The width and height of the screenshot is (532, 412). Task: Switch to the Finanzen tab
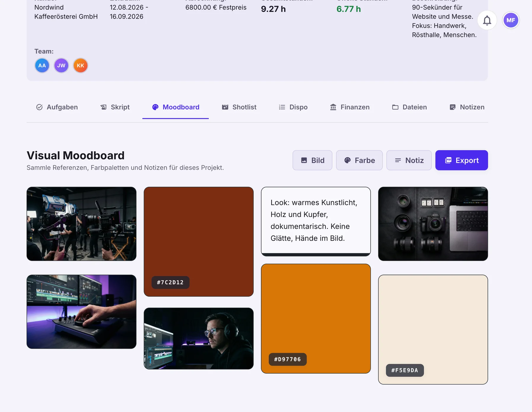click(350, 107)
